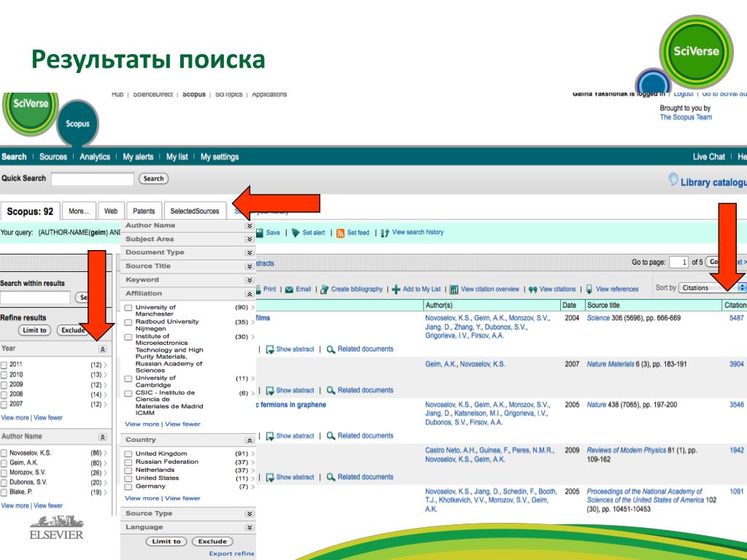Click the Set alert bell icon
Viewport: 747px width, 560px height.
(x=295, y=233)
